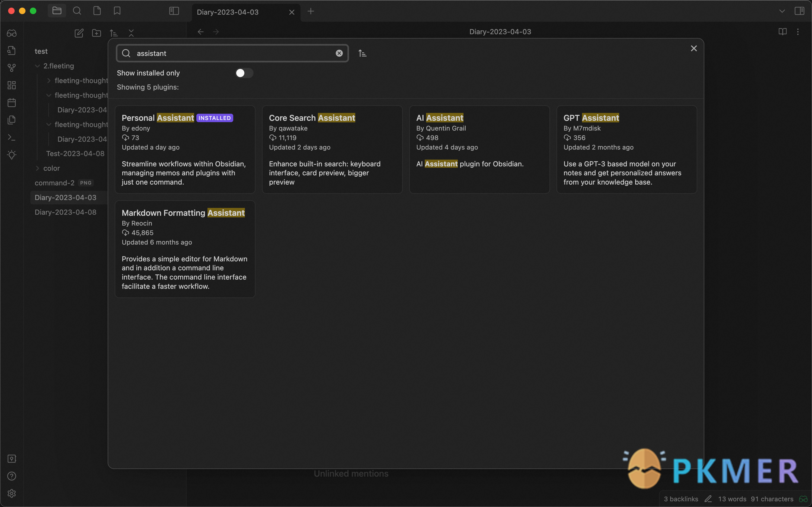Select Diary-2023-04-03 in file list

click(x=66, y=198)
